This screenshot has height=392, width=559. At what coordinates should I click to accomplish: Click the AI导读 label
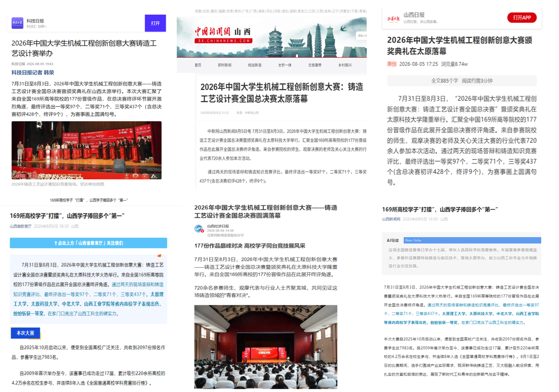[x=392, y=240]
